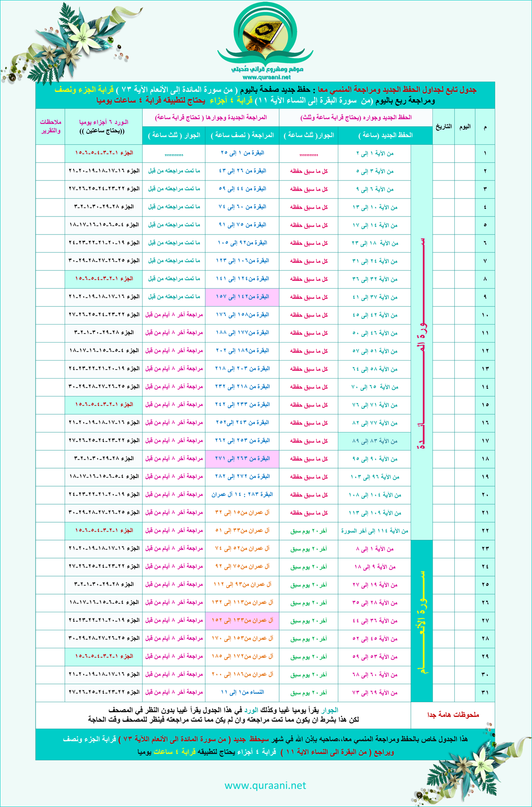Viewport: 532px width, 807px height.
Task: Click 'من الآية ٩٦ إلى ١٠٣'
Action: coord(375,477)
